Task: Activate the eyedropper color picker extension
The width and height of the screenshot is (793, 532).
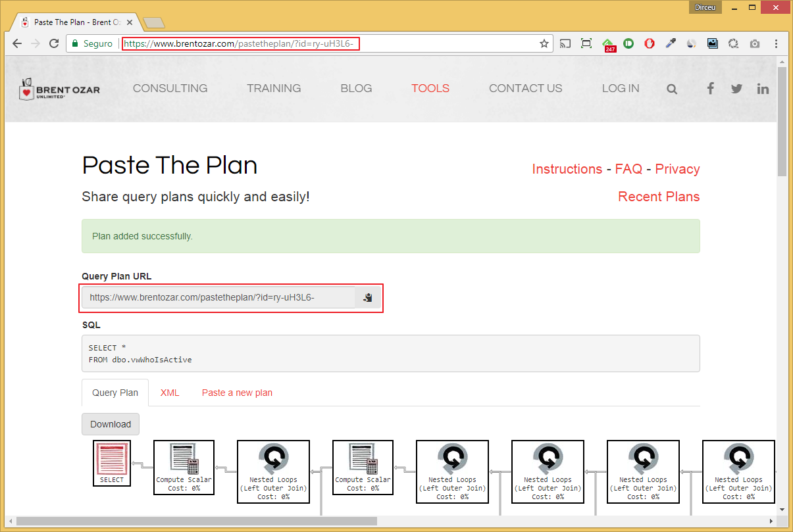Action: [671, 44]
